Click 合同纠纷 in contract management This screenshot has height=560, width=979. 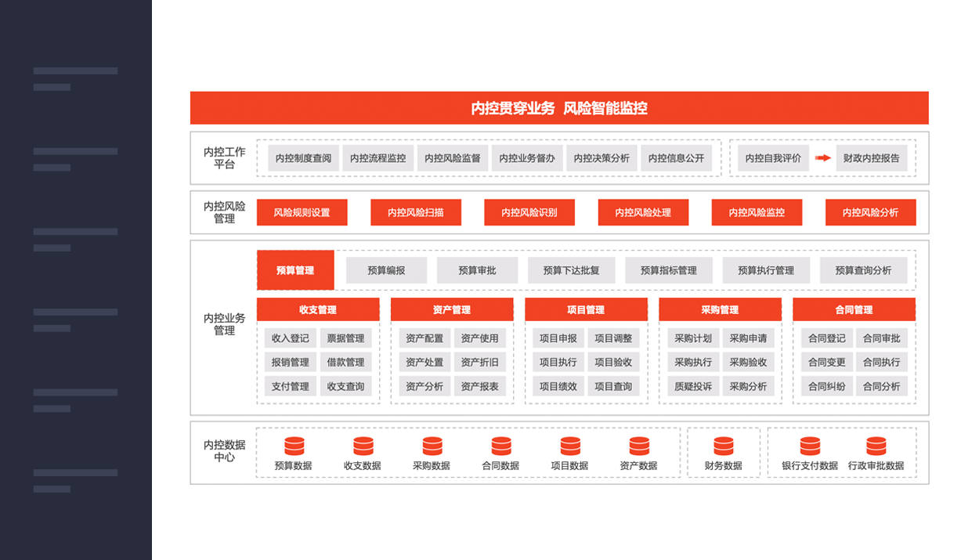click(x=826, y=386)
